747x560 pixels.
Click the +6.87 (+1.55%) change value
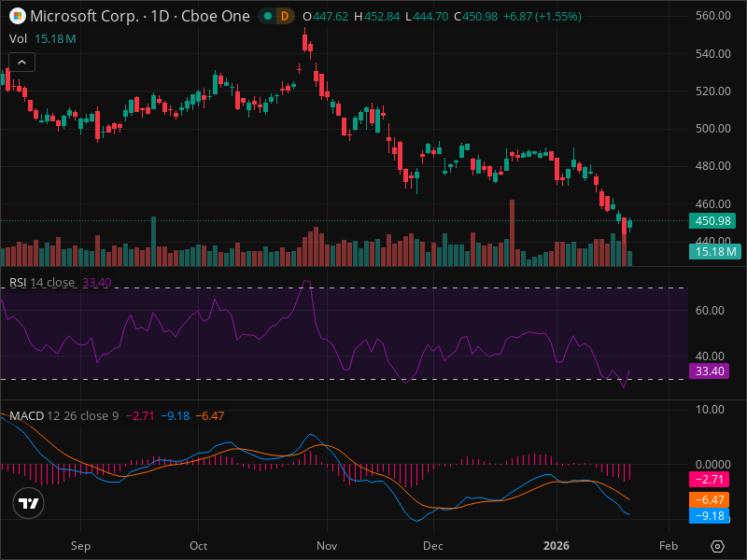[543, 17]
